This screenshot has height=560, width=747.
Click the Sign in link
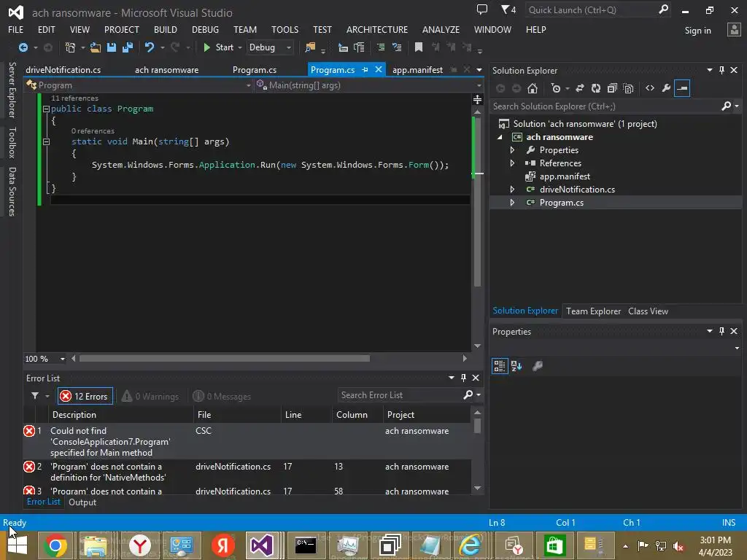click(x=698, y=31)
